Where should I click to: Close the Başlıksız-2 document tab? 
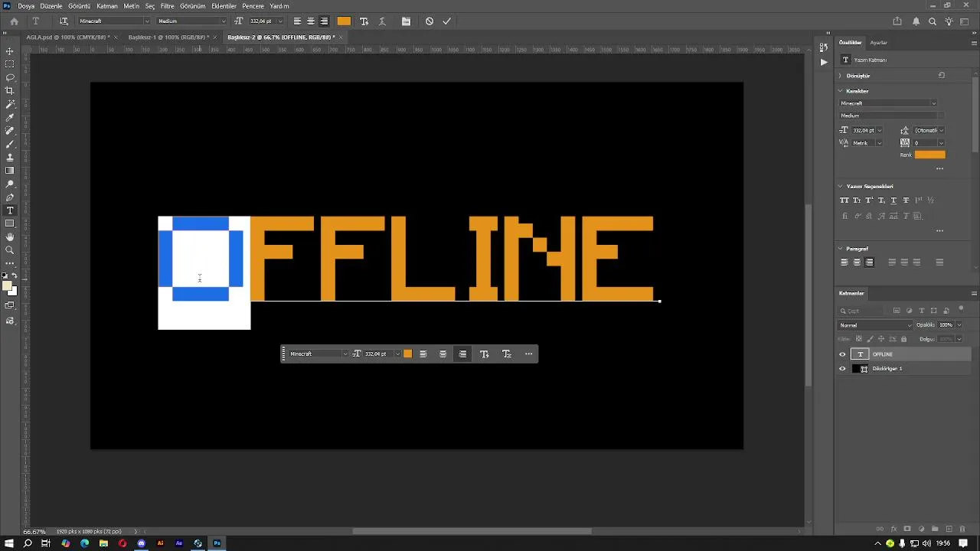341,37
